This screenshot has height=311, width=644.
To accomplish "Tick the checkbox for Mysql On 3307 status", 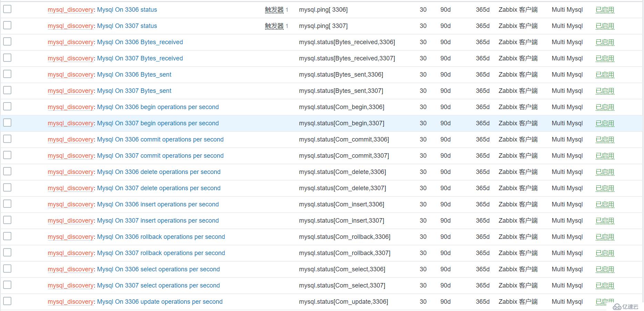I will [x=7, y=25].
